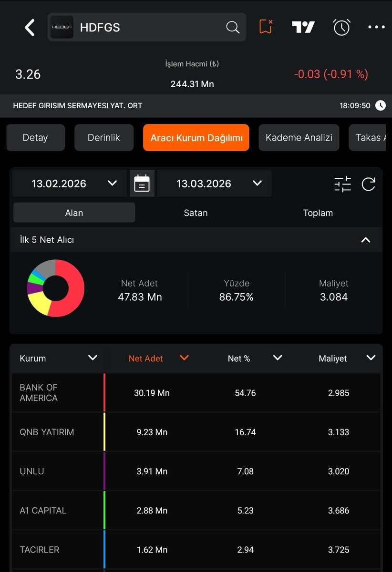Sort by Kurum column chevron

point(93,358)
